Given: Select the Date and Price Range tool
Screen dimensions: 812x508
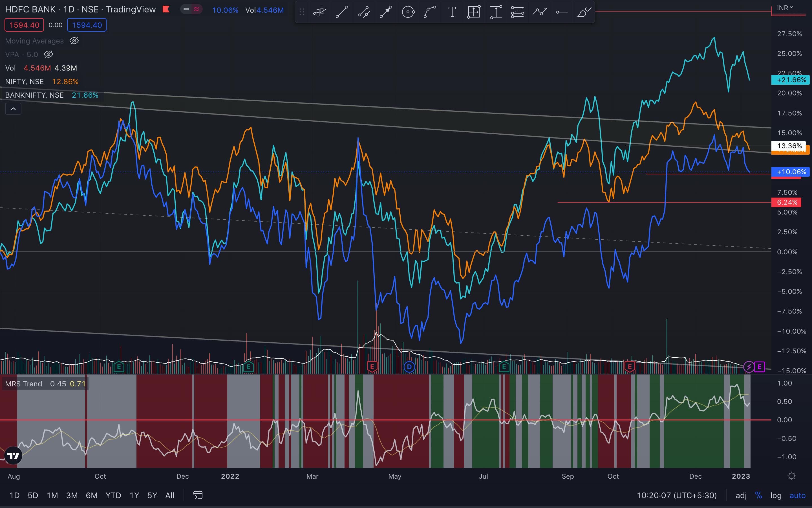Looking at the screenshot, I should [x=474, y=12].
